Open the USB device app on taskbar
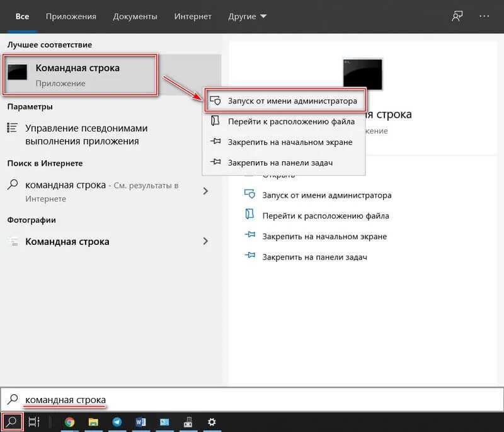Image resolution: width=504 pixels, height=432 pixels. pos(188,422)
